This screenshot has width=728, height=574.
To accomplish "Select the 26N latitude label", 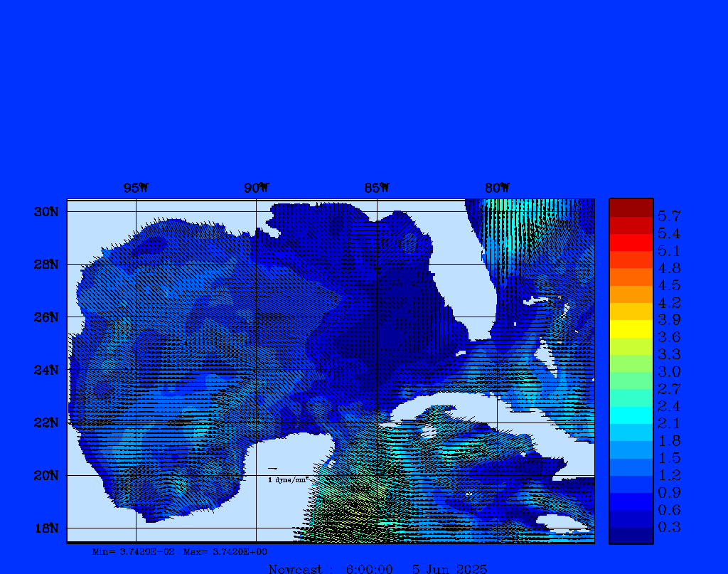I will tap(45, 317).
